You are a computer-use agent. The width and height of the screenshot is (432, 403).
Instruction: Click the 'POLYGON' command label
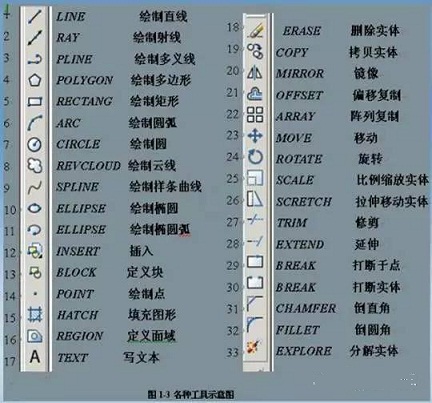[x=85, y=80]
